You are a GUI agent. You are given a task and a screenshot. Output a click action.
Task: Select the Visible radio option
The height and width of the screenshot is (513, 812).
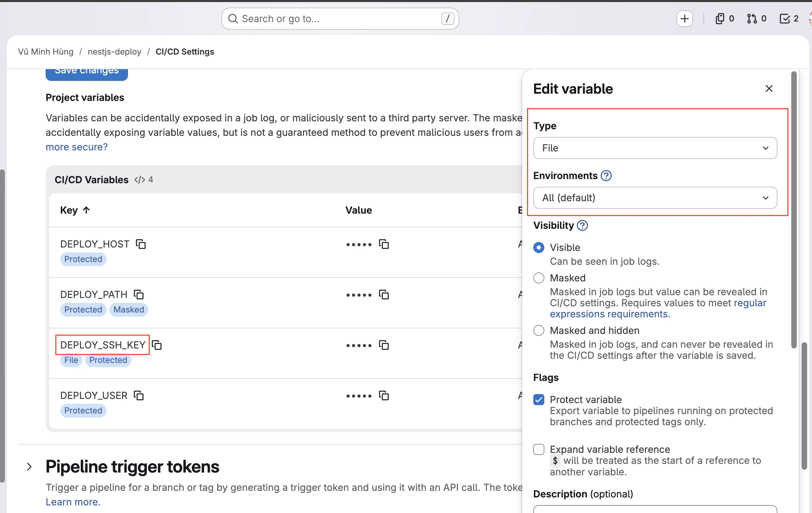tap(539, 248)
